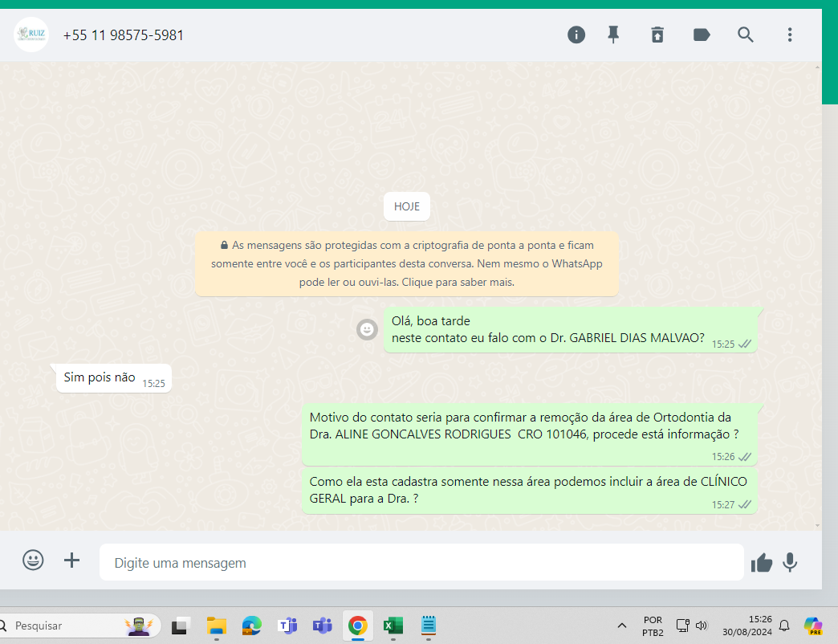This screenshot has height=644, width=838.
Task: Open Excel from the Windows taskbar
Action: 393,626
